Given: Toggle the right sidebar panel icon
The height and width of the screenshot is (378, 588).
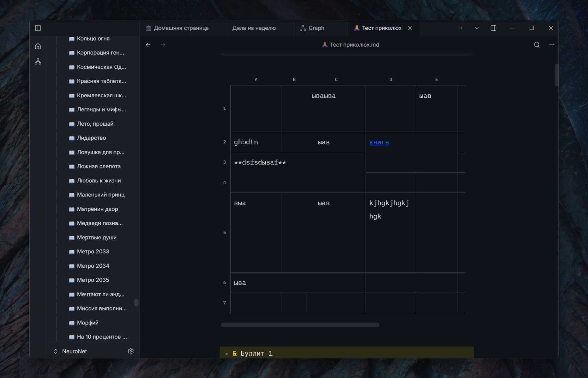Looking at the screenshot, I should point(494,28).
